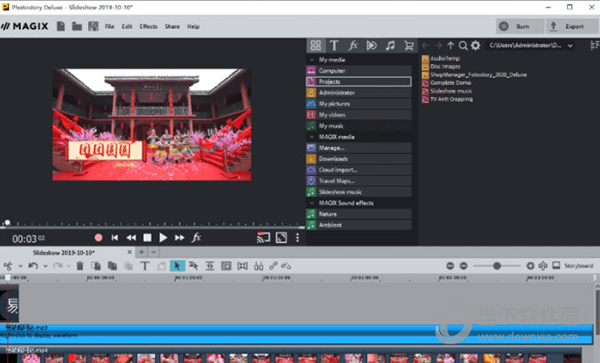Screen dimensions: 600x363
Task: Collapse the MAGIX media section
Action: 311,137
